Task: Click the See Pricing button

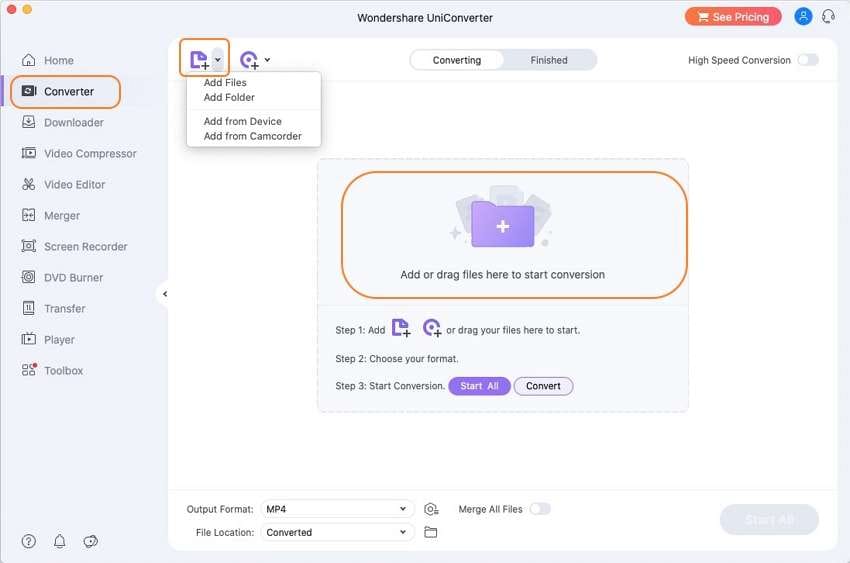Action: click(733, 17)
